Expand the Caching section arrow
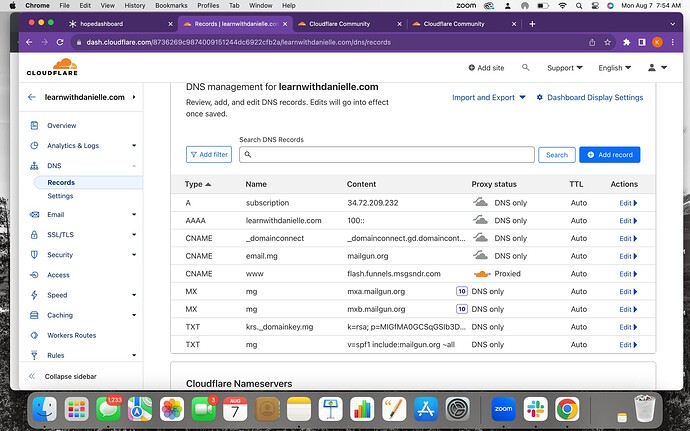690x431 pixels. click(134, 315)
